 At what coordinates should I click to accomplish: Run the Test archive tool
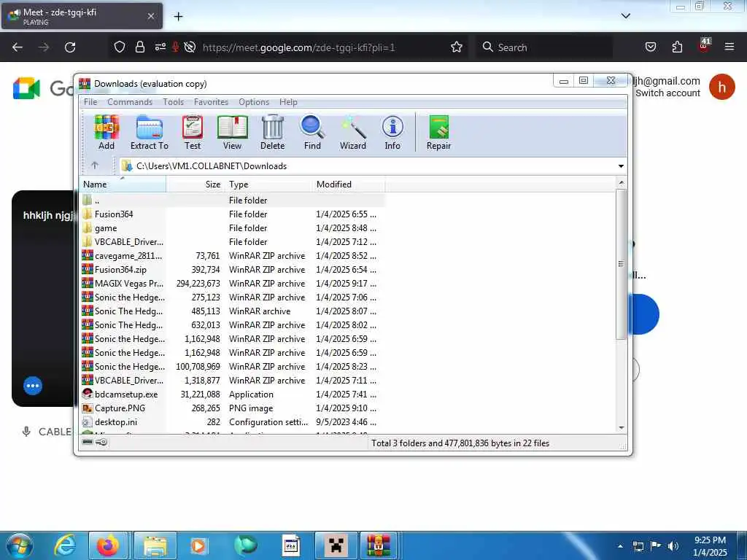pyautogui.click(x=193, y=133)
